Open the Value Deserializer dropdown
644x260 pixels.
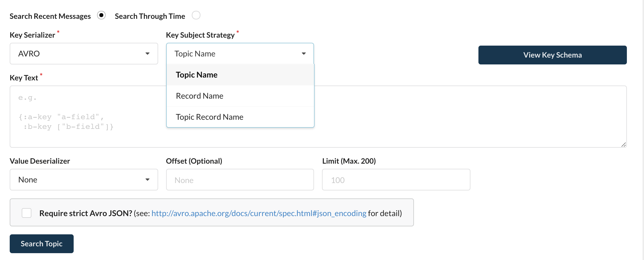pyautogui.click(x=84, y=180)
